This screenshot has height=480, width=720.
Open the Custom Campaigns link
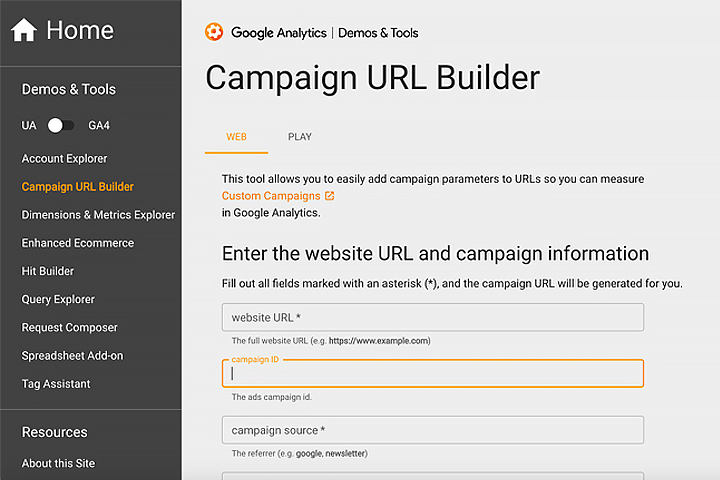point(271,196)
